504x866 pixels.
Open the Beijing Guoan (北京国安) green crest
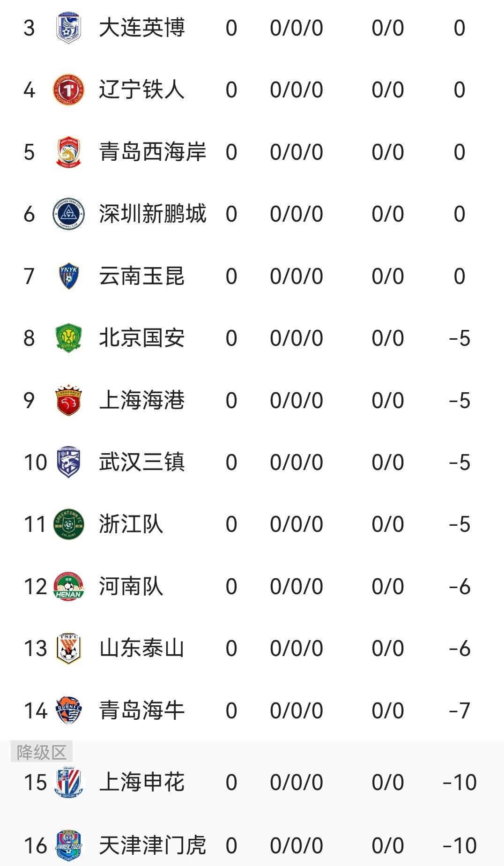(x=68, y=338)
